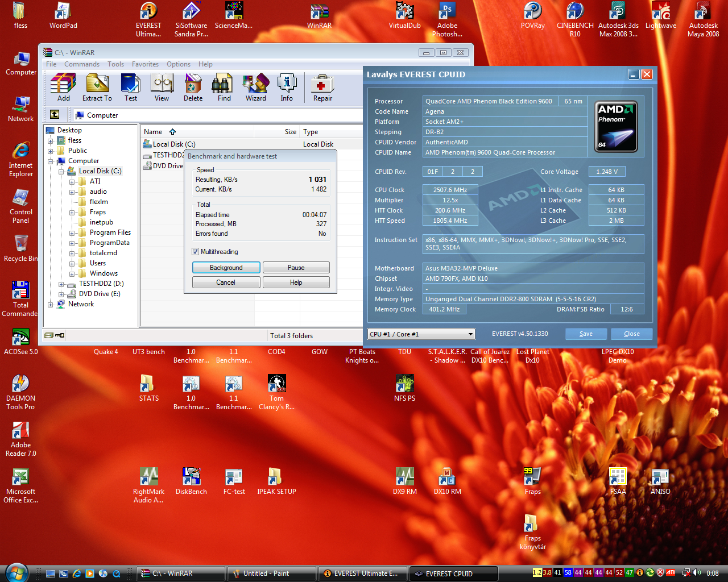Click the Test archive icon
Image resolution: width=728 pixels, height=582 pixels.
[x=131, y=88]
